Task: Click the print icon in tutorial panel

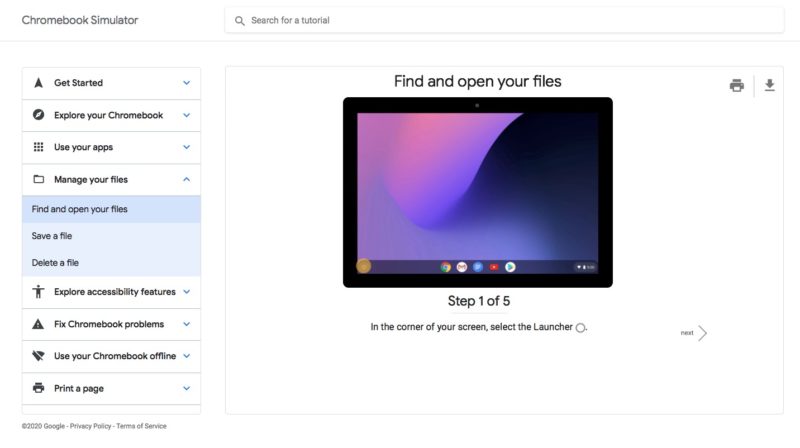Action: [x=736, y=86]
